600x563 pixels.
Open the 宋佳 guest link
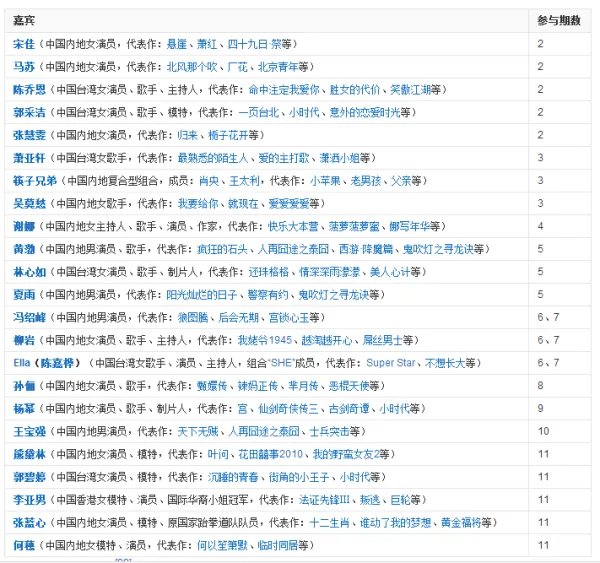24,44
